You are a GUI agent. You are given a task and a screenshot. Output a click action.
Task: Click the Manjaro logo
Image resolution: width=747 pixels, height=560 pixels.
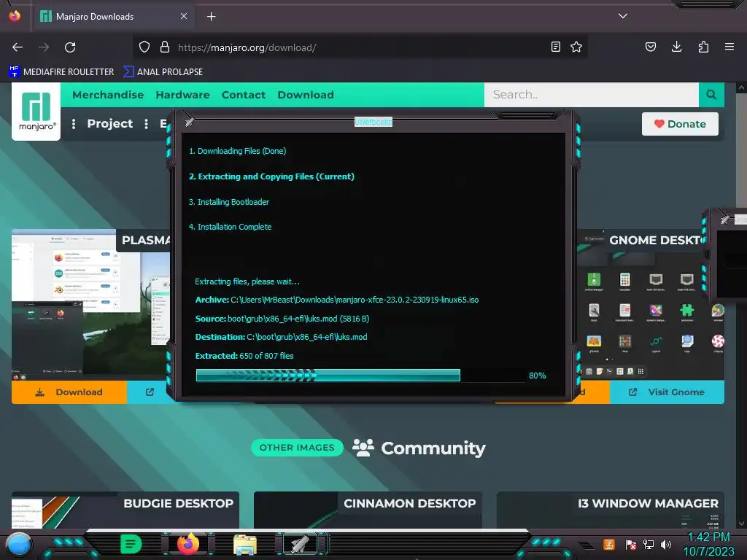[36, 112]
